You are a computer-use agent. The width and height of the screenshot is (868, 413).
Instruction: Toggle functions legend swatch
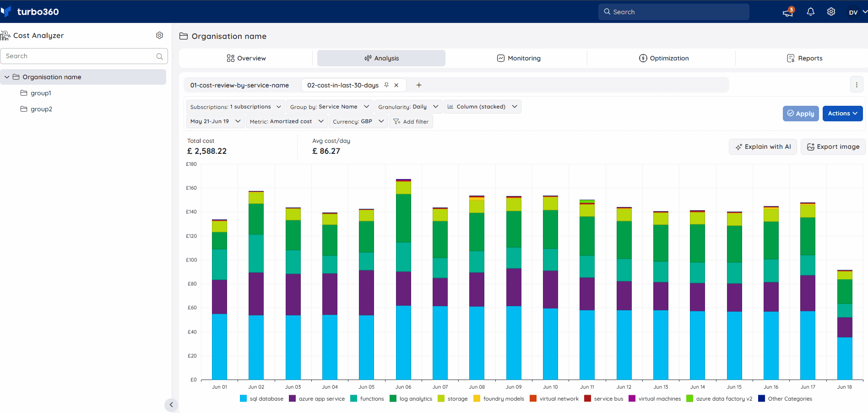(353, 399)
